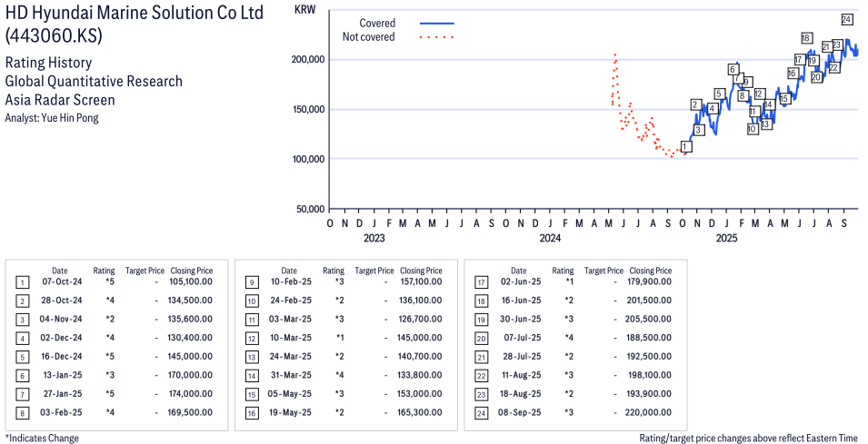Select row number box 16 beside 19-May-25

tap(251, 411)
